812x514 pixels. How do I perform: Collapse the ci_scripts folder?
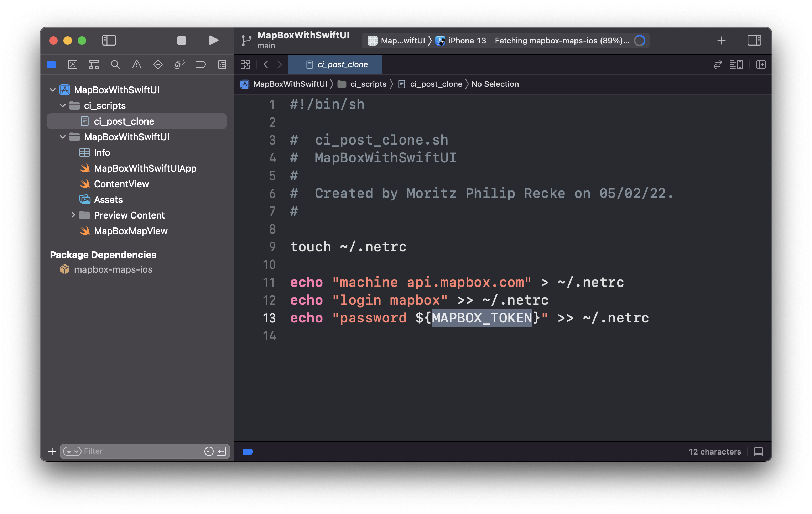tap(63, 106)
